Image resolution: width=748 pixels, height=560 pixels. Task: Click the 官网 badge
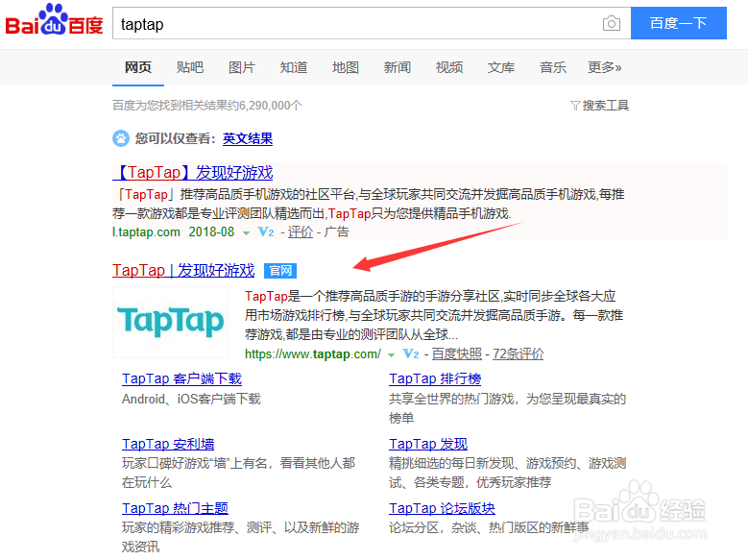[280, 271]
